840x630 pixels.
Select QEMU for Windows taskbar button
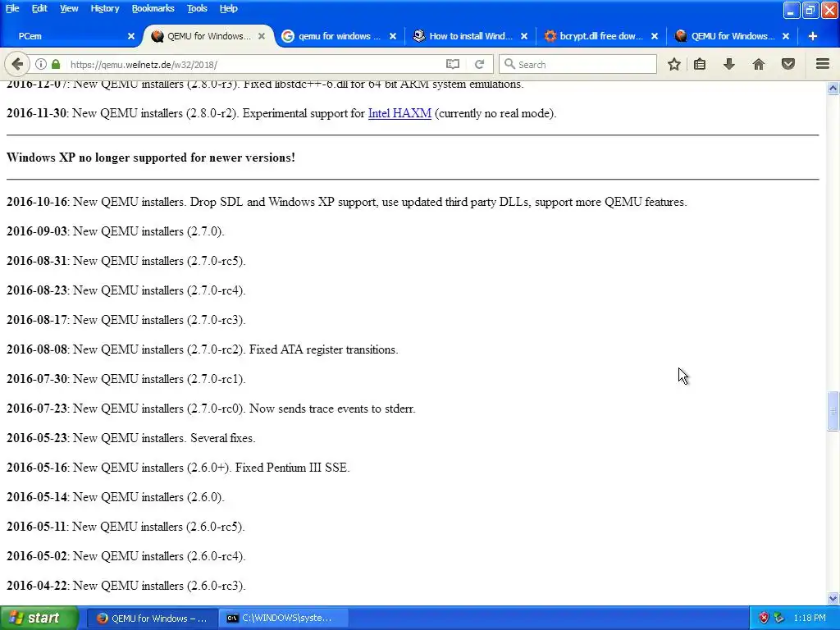pos(152,618)
